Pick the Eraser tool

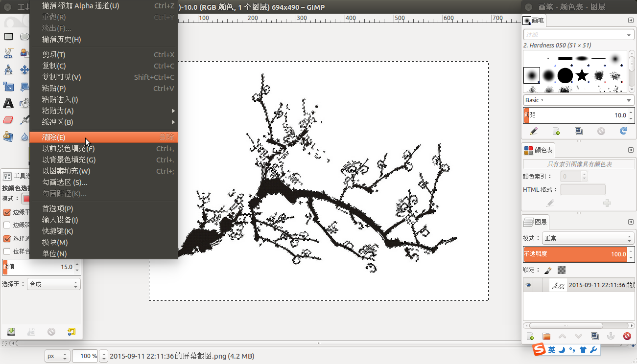pos(8,120)
